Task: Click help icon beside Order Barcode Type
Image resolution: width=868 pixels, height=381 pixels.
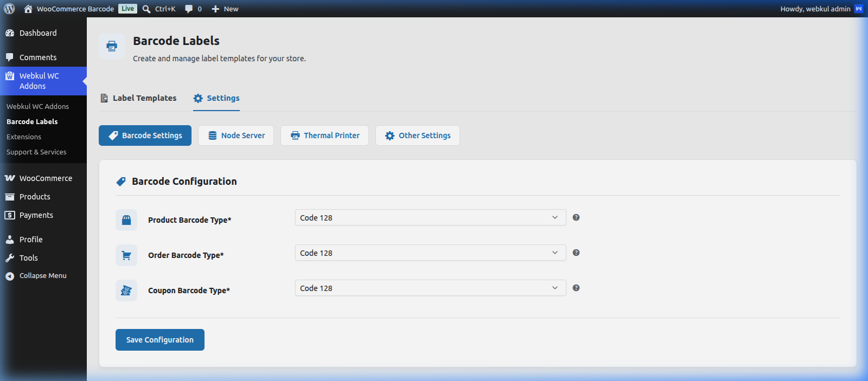Action: tap(576, 253)
